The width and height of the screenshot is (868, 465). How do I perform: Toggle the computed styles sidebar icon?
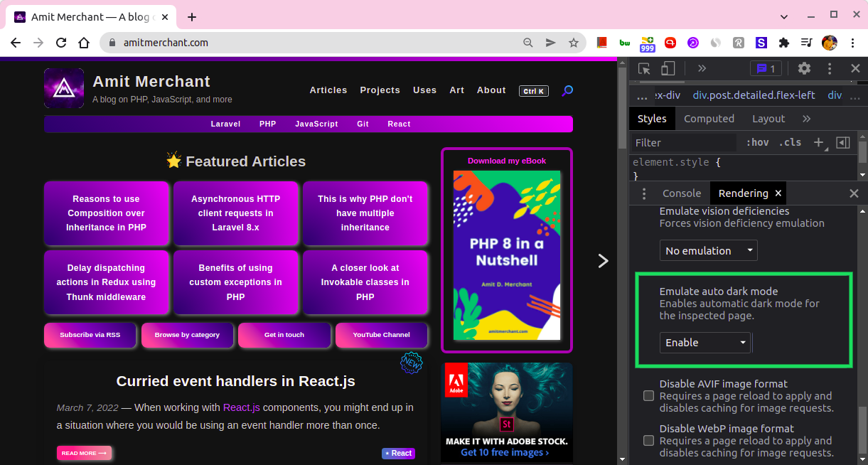tap(843, 142)
